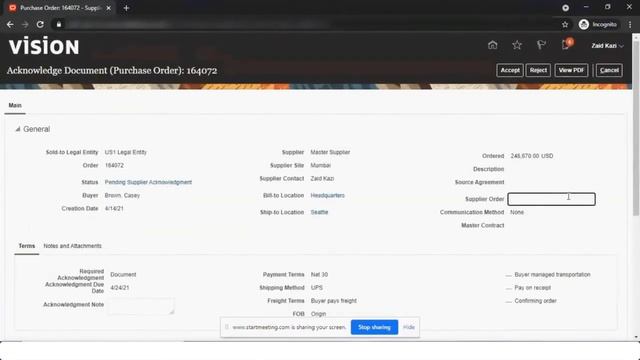Click the browser address bar
The image size is (640, 360).
[310, 24]
